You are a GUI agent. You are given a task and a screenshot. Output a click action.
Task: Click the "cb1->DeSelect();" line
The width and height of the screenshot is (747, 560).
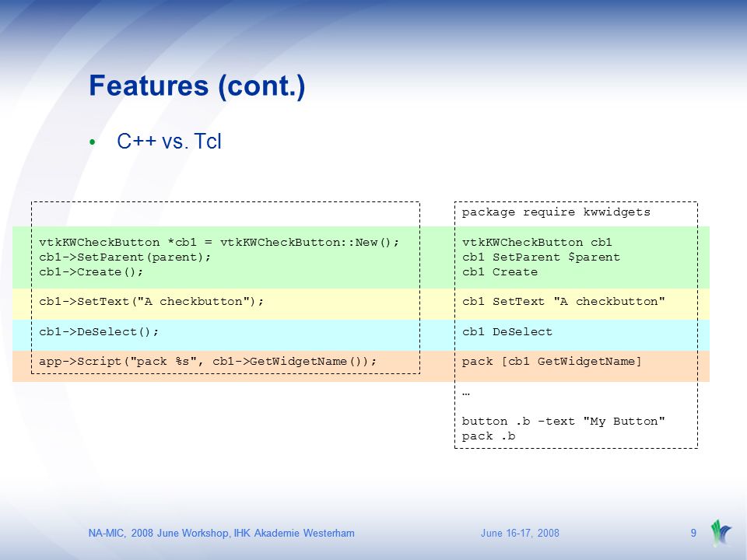(99, 332)
